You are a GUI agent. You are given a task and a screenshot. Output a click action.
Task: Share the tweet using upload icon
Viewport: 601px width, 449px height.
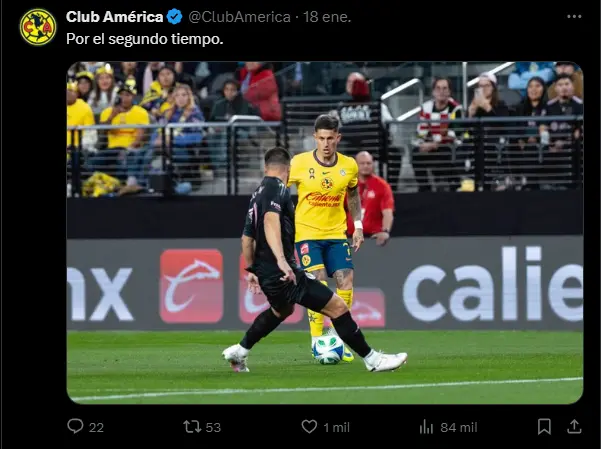(x=574, y=426)
